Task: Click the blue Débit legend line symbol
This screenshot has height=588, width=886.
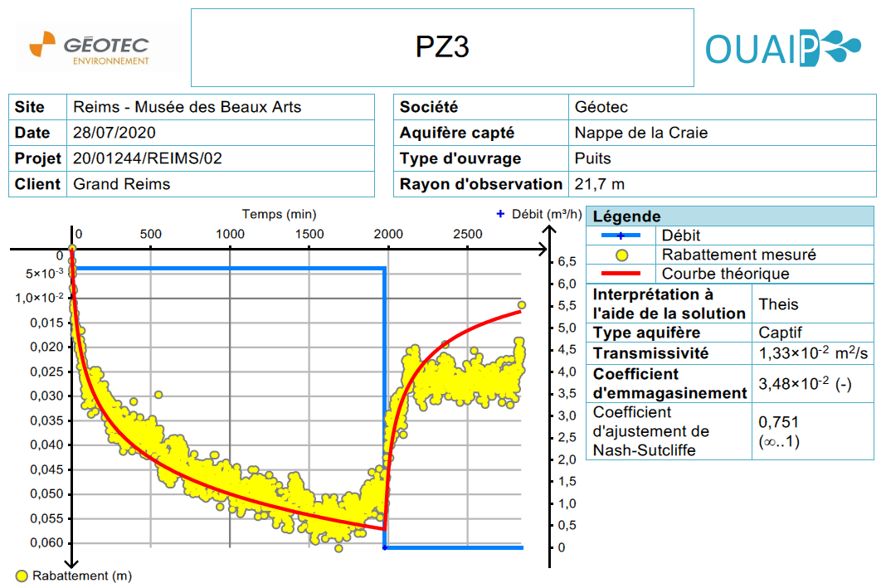Action: (621, 236)
